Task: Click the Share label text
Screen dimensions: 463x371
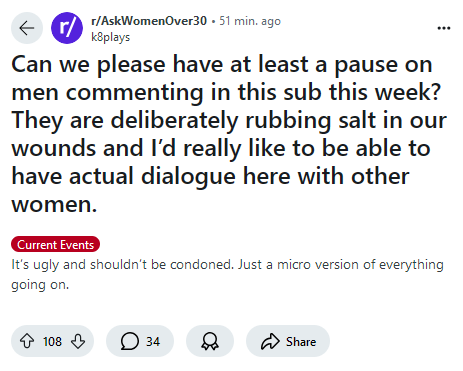Action: [x=301, y=342]
